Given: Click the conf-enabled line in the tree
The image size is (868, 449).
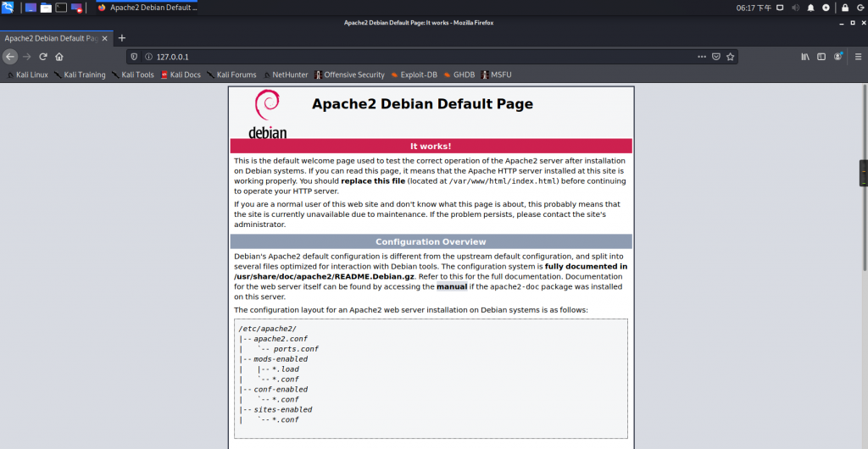Looking at the screenshot, I should coord(281,390).
